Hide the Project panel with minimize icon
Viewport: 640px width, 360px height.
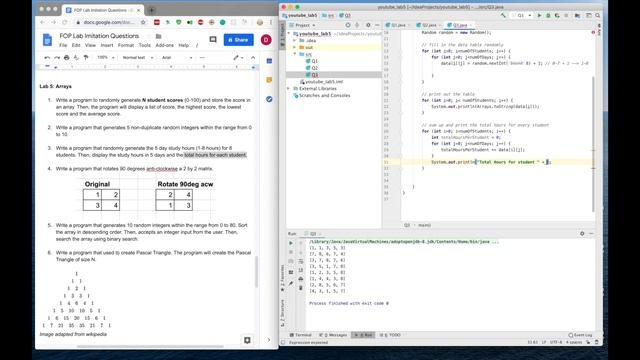click(x=377, y=25)
